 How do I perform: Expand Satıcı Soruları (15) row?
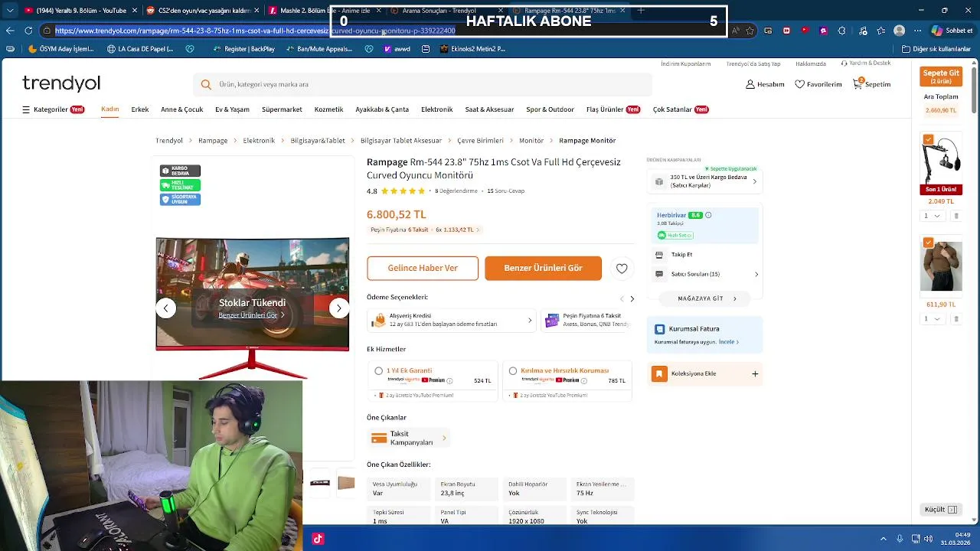707,274
